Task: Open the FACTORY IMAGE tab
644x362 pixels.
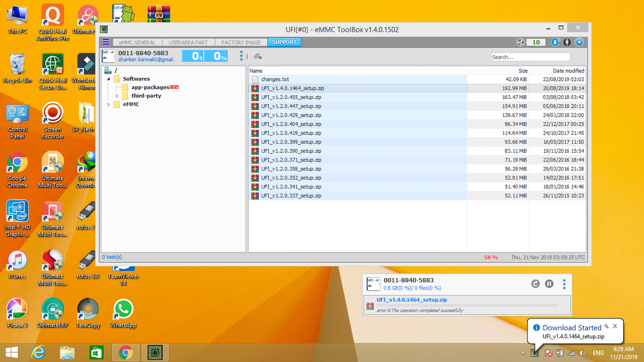Action: (241, 42)
